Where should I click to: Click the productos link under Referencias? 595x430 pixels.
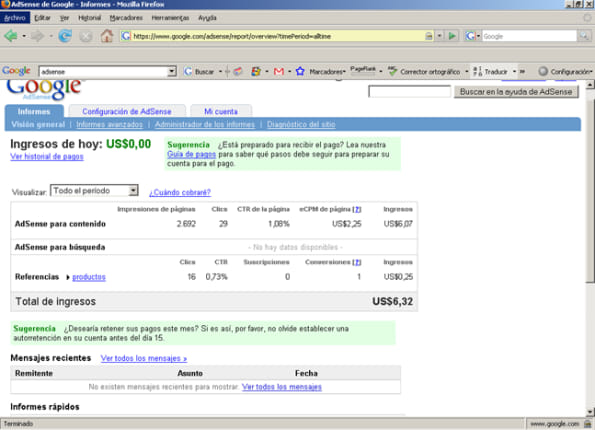point(89,277)
